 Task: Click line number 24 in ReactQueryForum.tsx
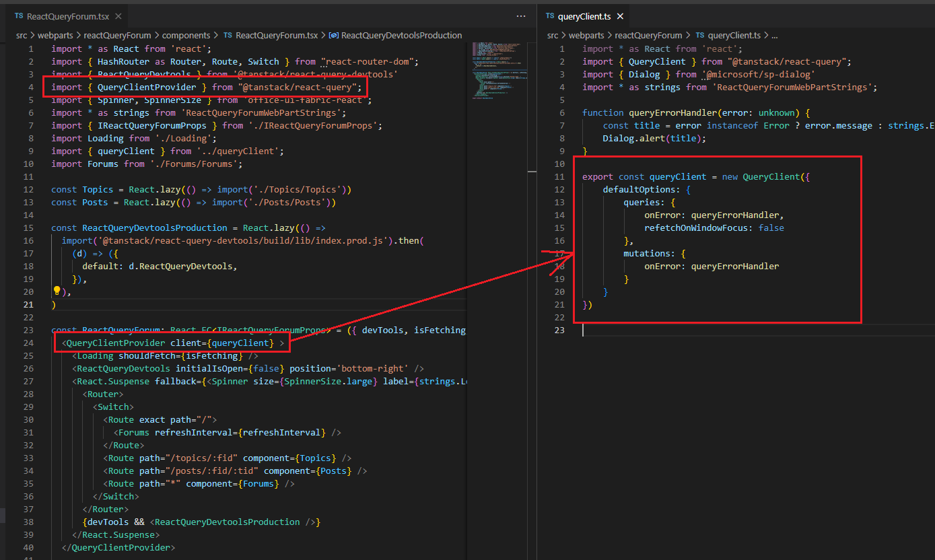28,343
